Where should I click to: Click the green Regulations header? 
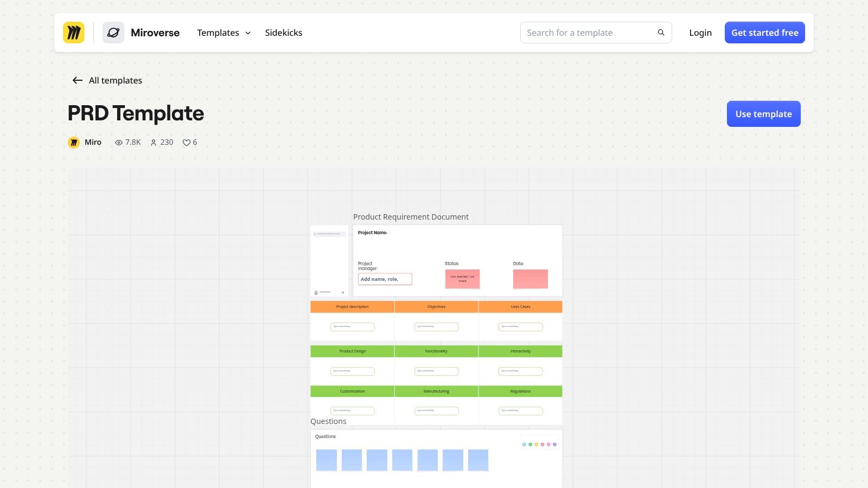pos(520,391)
